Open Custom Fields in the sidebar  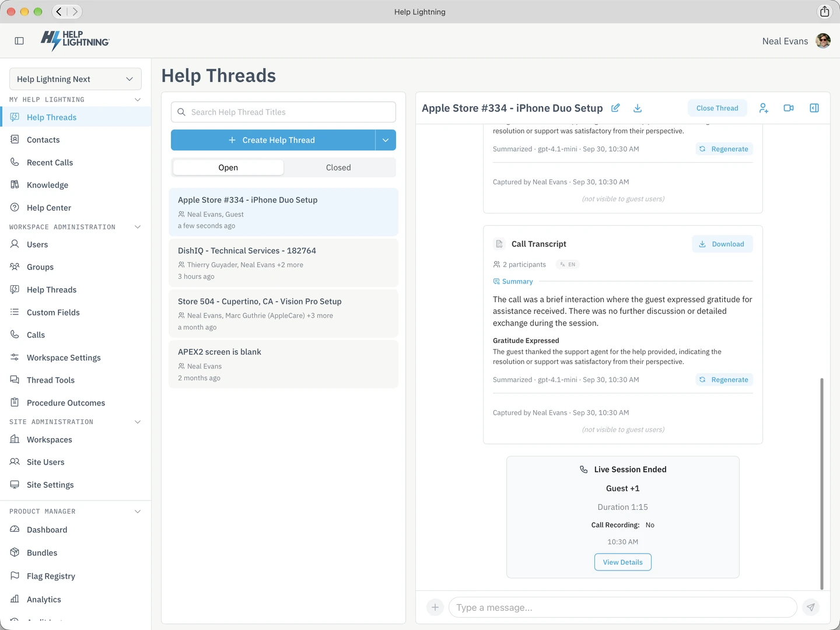tap(76, 313)
